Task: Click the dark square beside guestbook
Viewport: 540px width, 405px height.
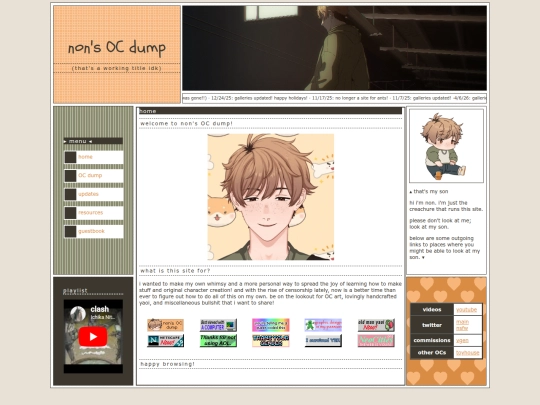Action: click(71, 232)
